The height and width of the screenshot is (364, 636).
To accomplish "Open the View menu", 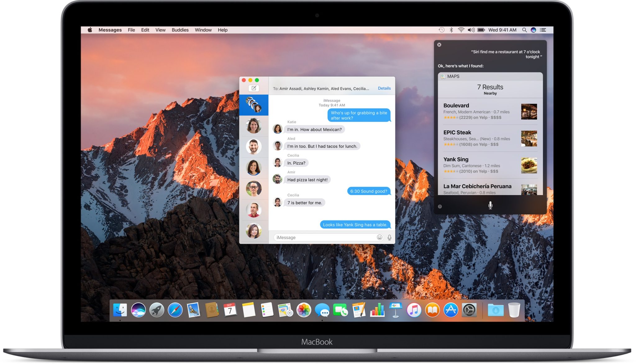I will (160, 30).
